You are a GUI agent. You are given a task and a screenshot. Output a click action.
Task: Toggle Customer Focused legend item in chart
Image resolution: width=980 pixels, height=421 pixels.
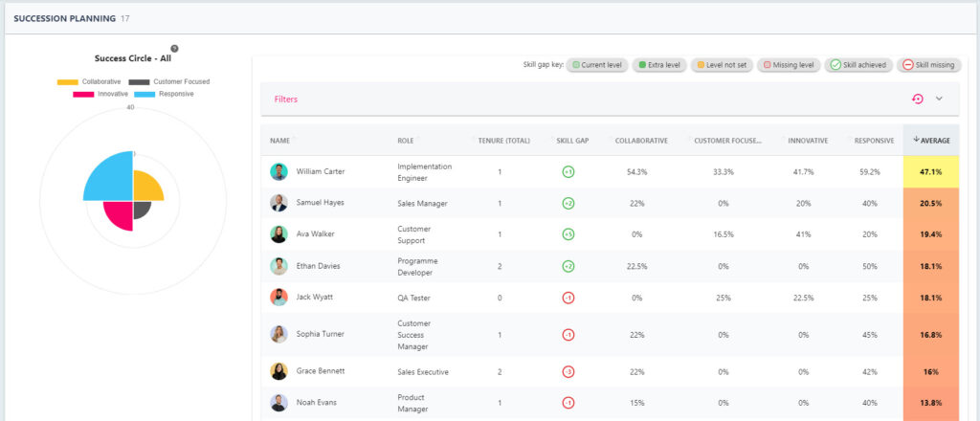tap(168, 82)
